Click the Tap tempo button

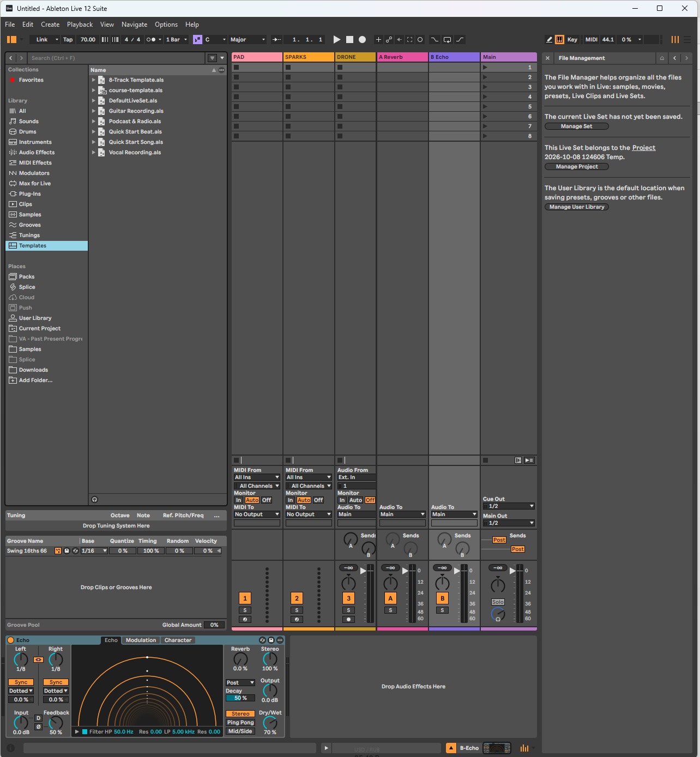68,40
